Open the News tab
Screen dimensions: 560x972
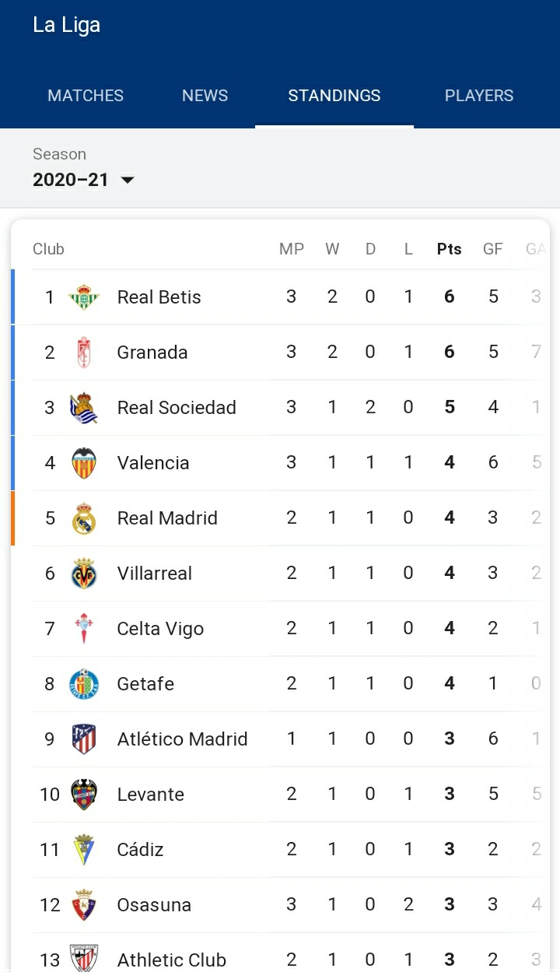tap(205, 96)
